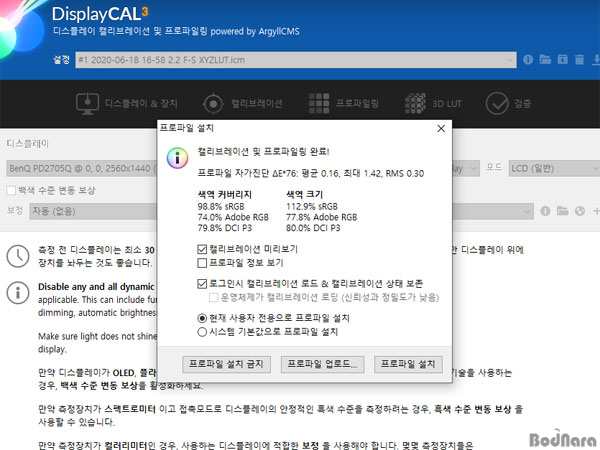The image size is (600, 450).
Task: Click the settings info icon in header
Action: click(x=528, y=60)
